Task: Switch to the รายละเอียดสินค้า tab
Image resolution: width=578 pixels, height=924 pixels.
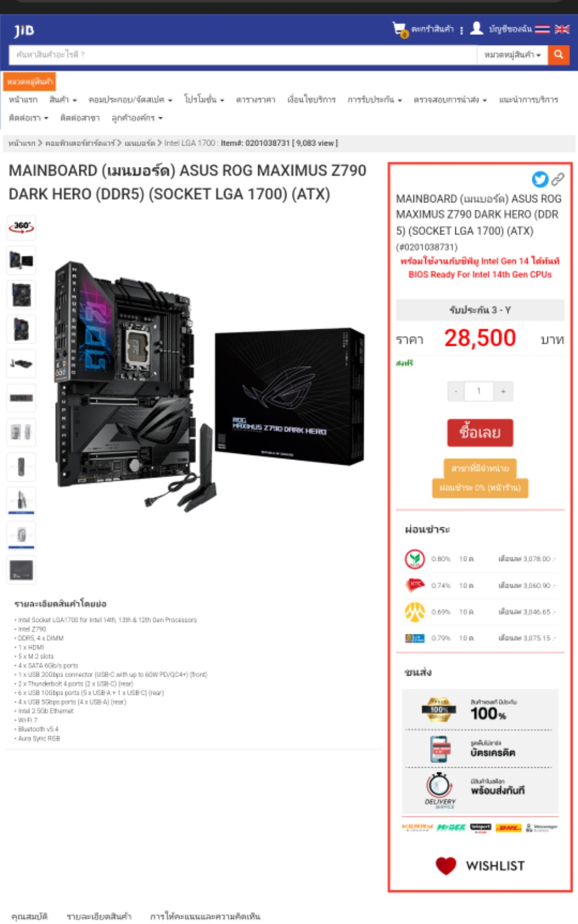Action: [x=99, y=916]
